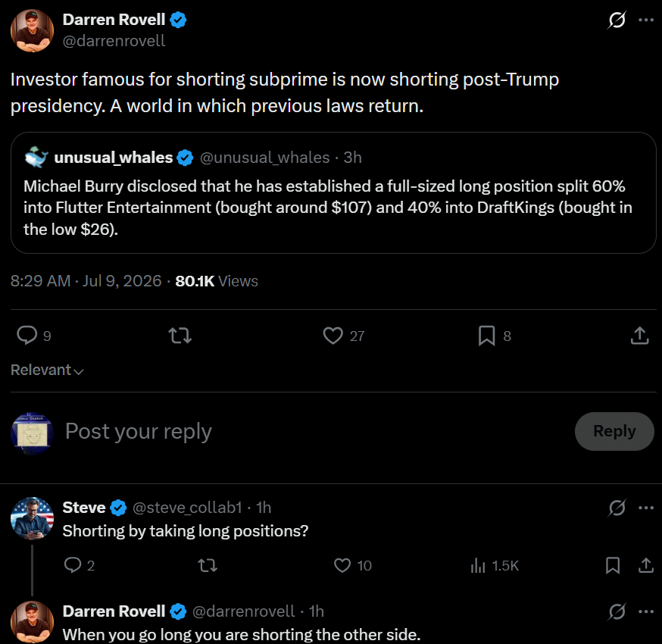Expand the Relevant replies sort dropdown
The height and width of the screenshot is (644, 662).
[x=47, y=370]
